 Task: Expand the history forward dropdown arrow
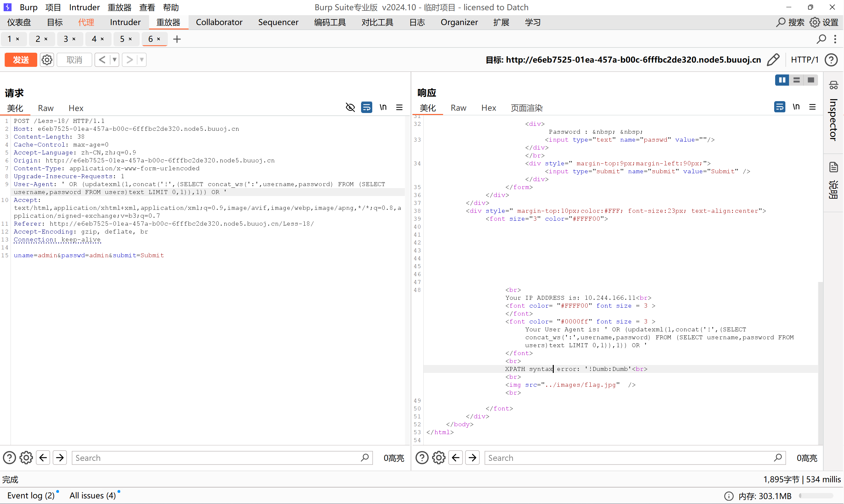142,60
